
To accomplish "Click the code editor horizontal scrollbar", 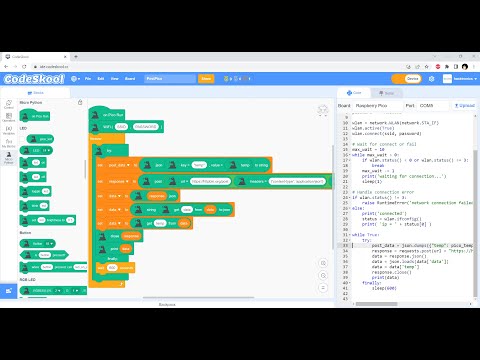I will pyautogui.click(x=376, y=304).
